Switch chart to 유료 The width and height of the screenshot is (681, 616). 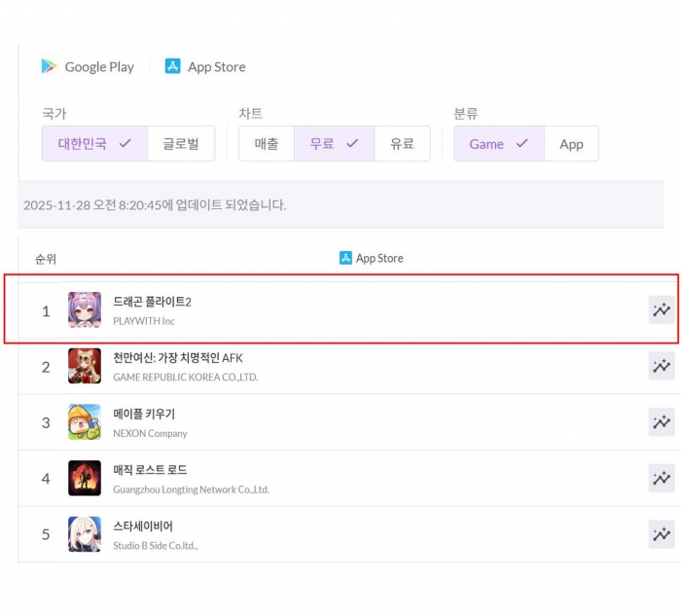tap(402, 144)
